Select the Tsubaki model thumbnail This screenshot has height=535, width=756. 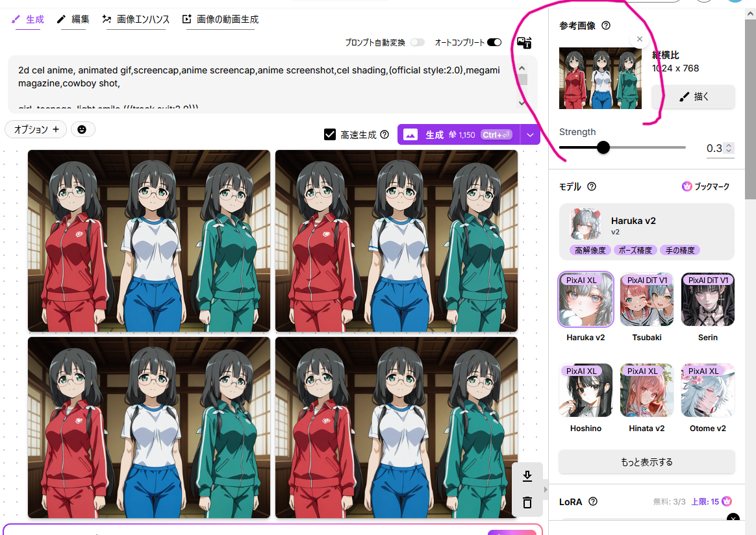(x=647, y=300)
